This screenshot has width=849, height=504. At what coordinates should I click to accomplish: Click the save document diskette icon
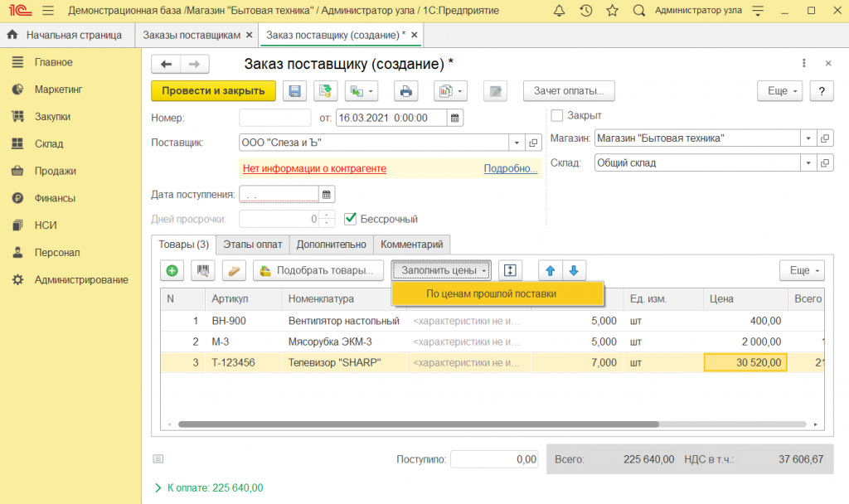tap(295, 91)
